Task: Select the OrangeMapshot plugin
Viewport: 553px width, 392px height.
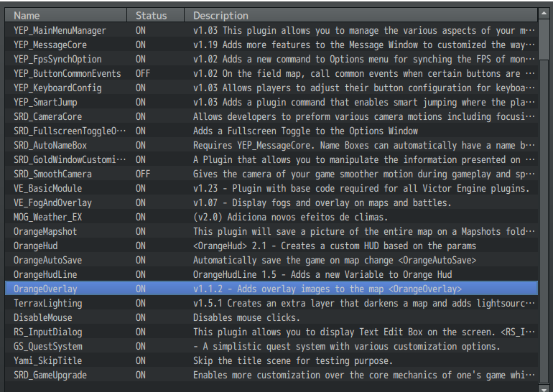Action: 271,232
